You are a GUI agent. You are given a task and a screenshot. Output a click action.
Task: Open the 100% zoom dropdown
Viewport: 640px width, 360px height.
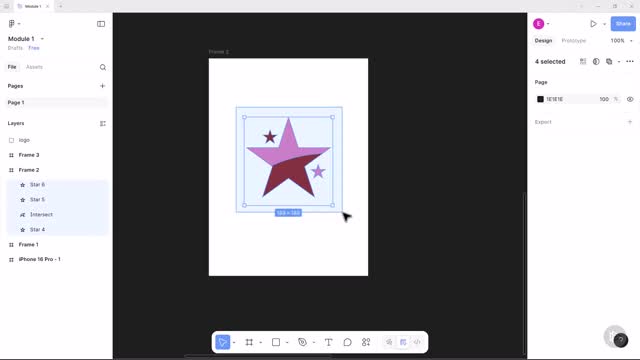[x=622, y=41]
